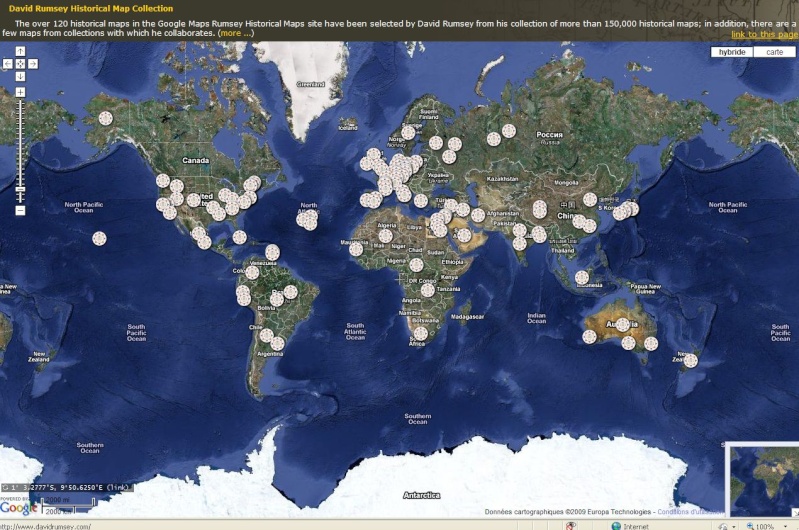The image size is (799, 530).
Task: Open the marker in northeast China near Korea
Action: click(x=590, y=199)
